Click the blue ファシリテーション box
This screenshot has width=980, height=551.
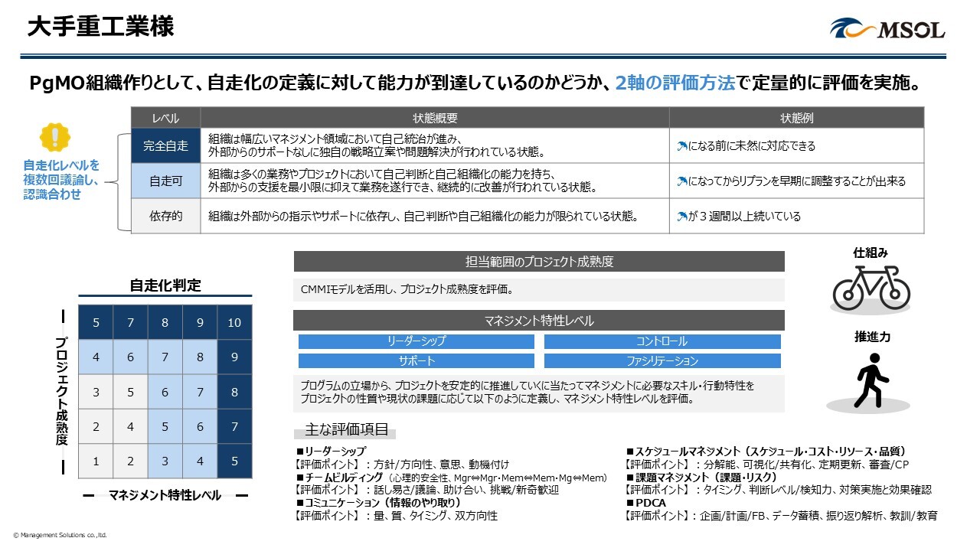(662, 360)
